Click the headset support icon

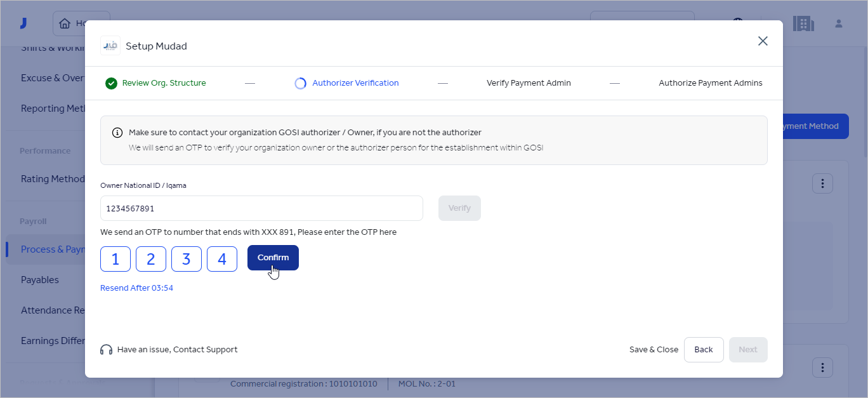pos(107,350)
